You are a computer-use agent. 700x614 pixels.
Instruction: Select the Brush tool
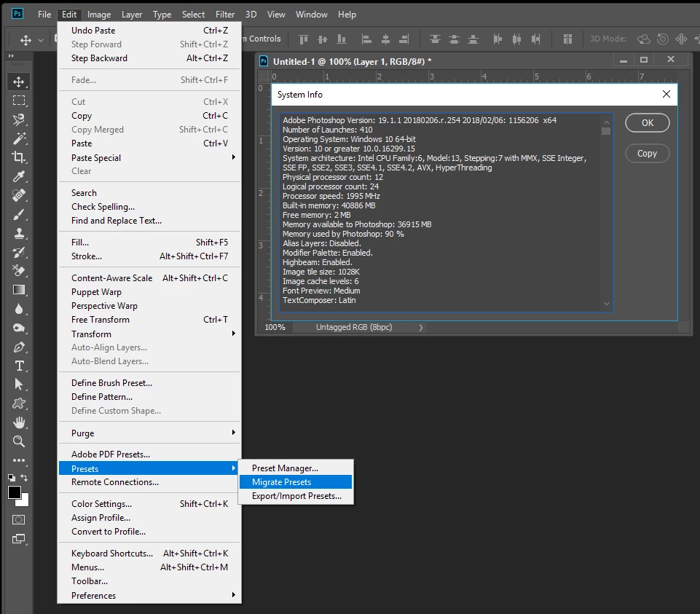[x=19, y=214]
